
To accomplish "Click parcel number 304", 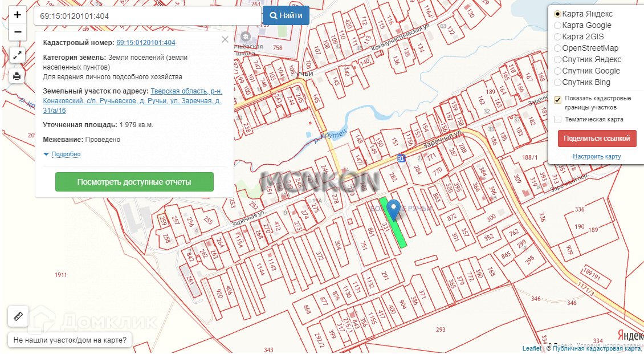I will click(x=337, y=245).
